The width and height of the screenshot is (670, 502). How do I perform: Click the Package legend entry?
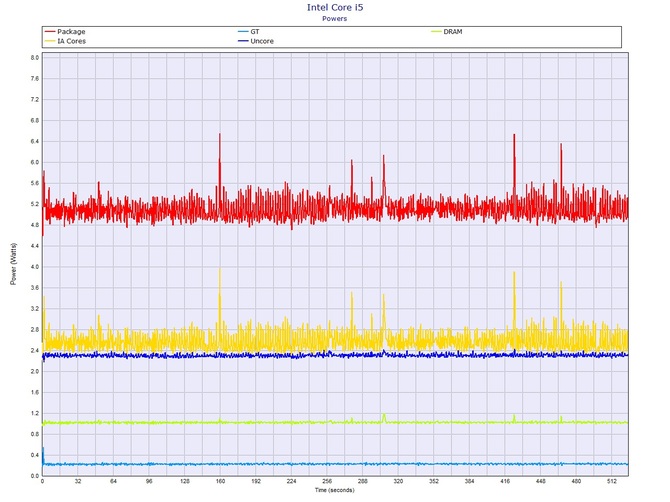pyautogui.click(x=65, y=32)
